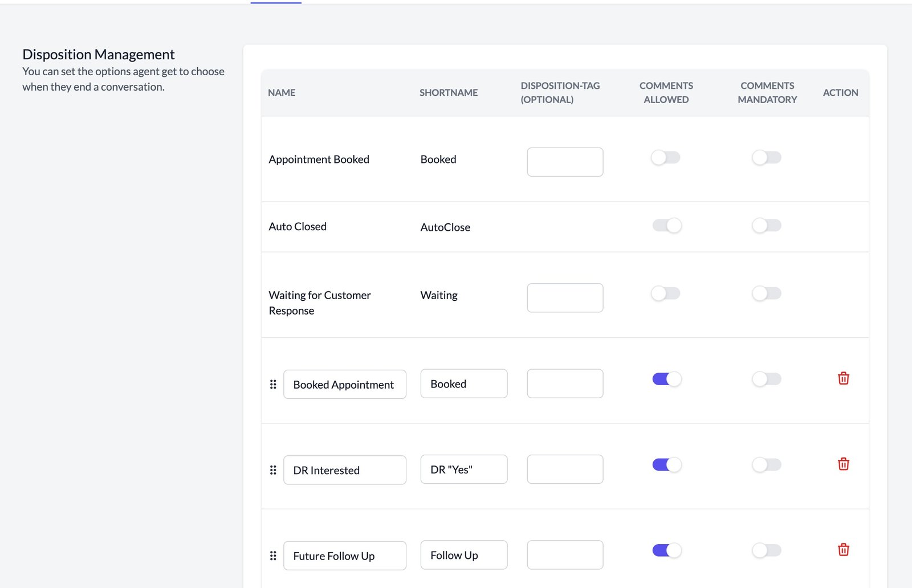
Task: Enable comments mandatory for DR Interested
Action: coord(766,465)
